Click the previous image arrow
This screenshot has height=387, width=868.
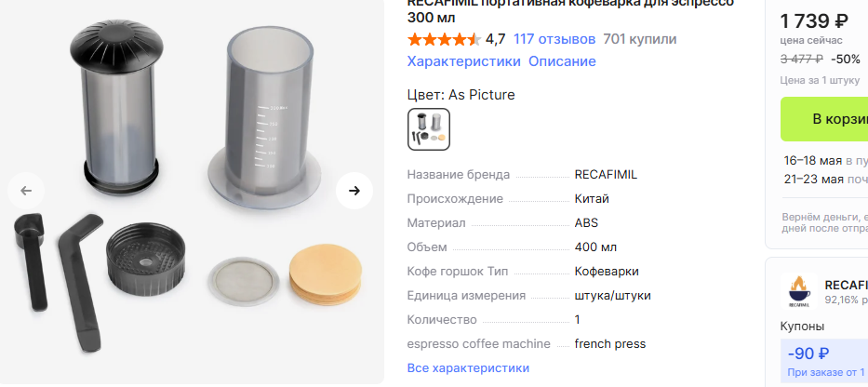coord(26,191)
